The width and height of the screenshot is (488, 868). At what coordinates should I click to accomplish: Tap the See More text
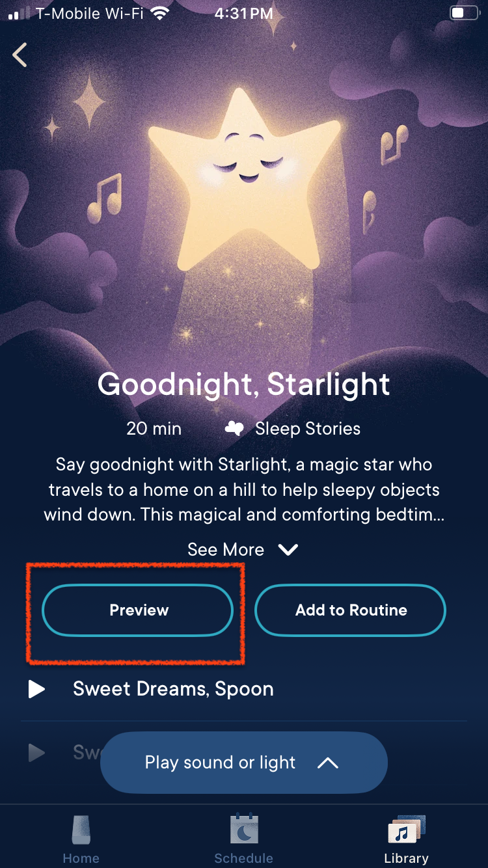226,550
